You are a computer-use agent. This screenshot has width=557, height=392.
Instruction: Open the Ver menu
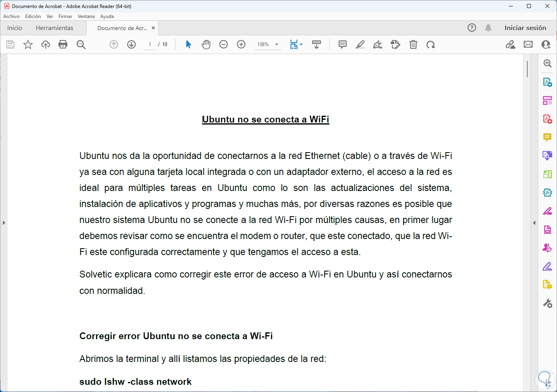point(50,16)
